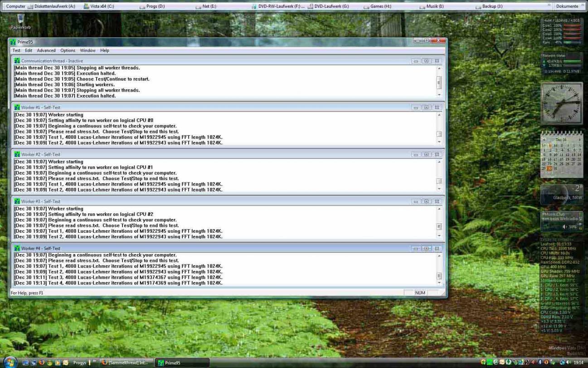Open the Window menu
This screenshot has width=588, height=368.
pyautogui.click(x=88, y=50)
